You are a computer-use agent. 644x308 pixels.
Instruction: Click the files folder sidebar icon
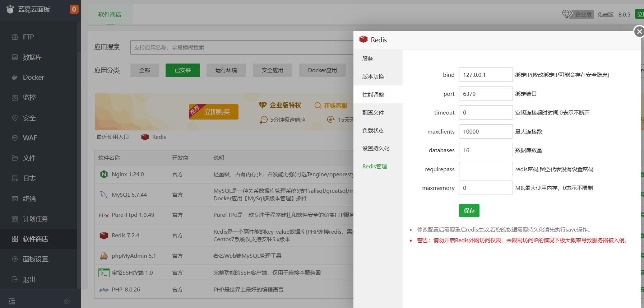[15, 158]
